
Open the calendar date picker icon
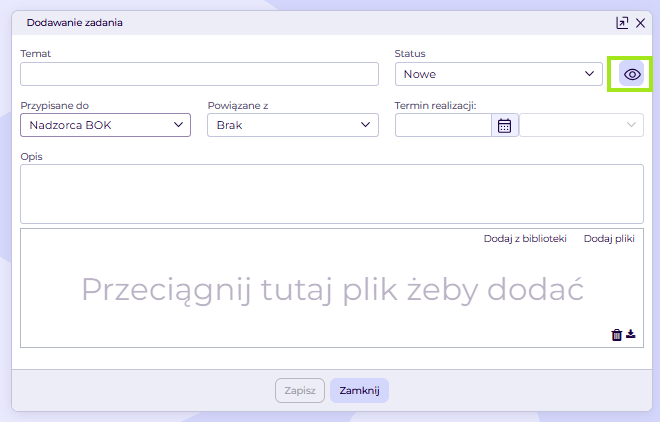(x=504, y=125)
